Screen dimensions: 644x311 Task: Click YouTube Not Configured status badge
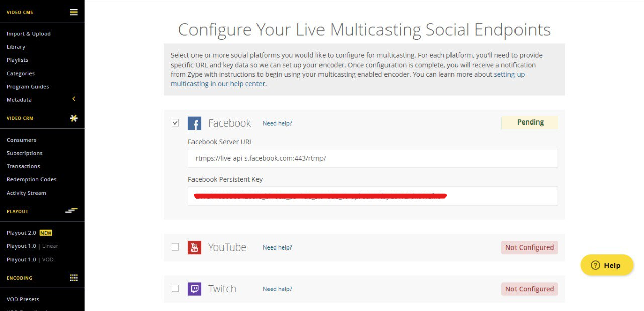point(530,247)
